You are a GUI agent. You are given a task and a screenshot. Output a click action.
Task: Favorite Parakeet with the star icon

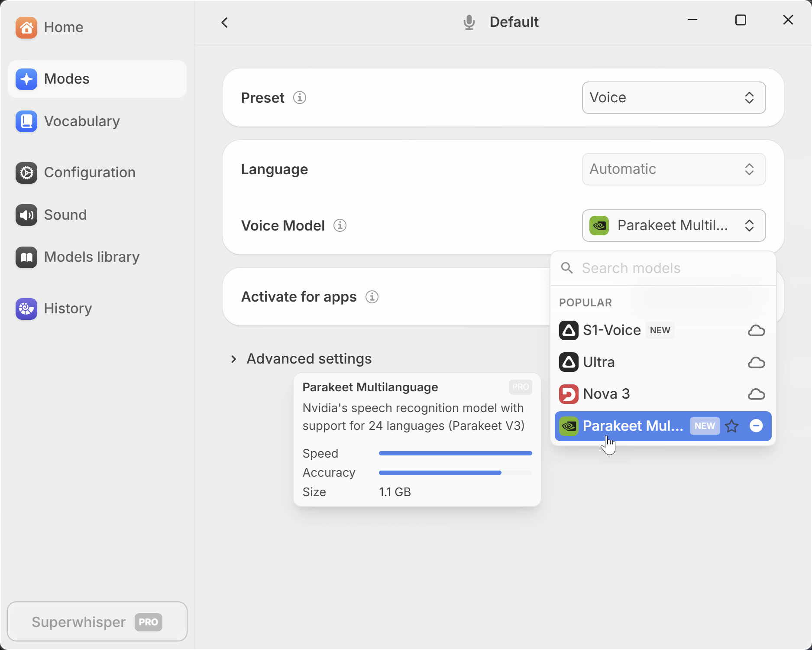tap(732, 426)
